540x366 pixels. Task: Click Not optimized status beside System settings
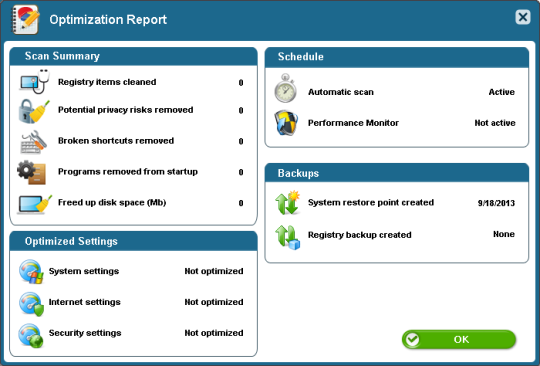(214, 271)
